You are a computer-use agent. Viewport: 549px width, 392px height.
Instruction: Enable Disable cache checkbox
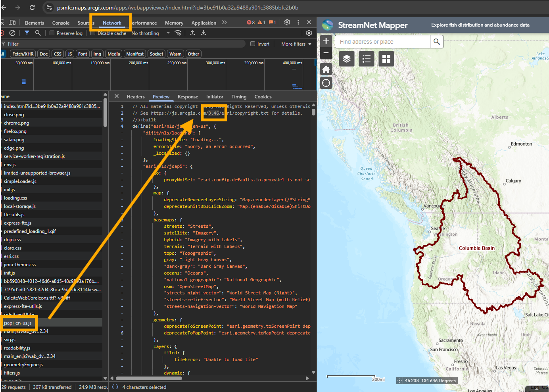point(93,33)
